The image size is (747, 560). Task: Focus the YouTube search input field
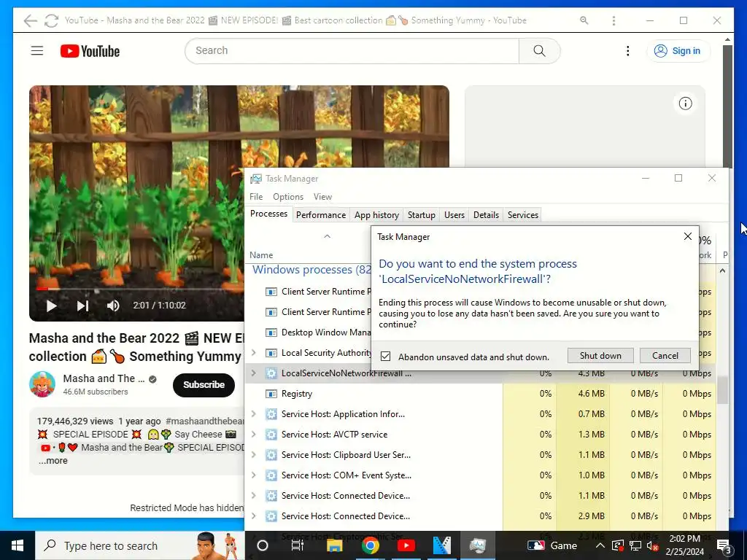[x=352, y=50]
